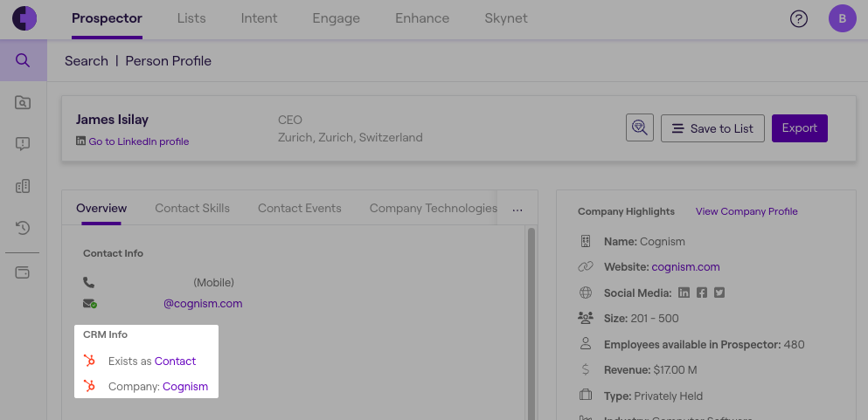Open the companies building sidebar icon
868x420 pixels.
(23, 186)
